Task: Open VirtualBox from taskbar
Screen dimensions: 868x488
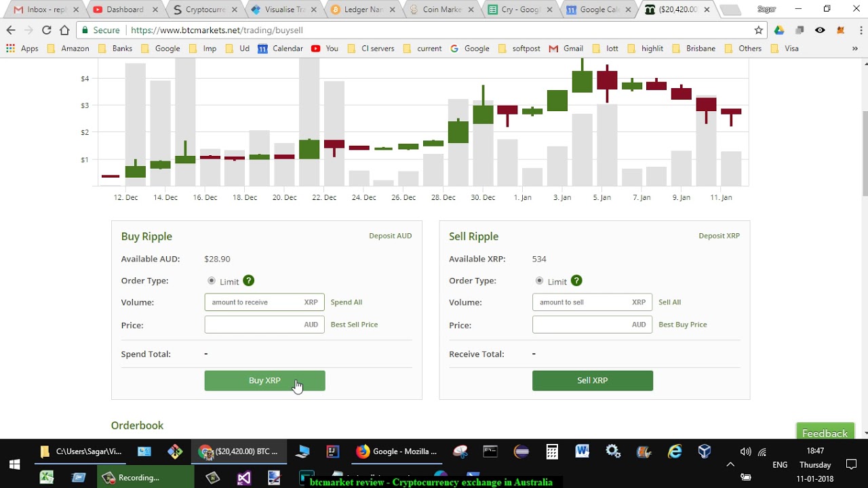Action: pos(705,451)
